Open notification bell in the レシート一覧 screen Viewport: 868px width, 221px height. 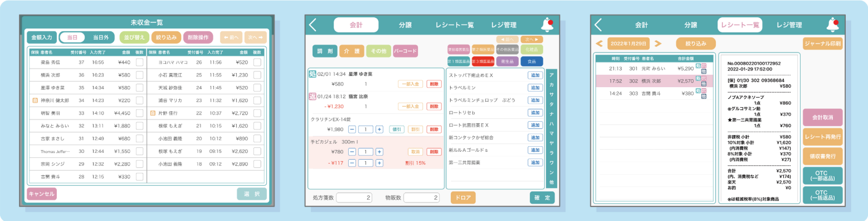[833, 25]
